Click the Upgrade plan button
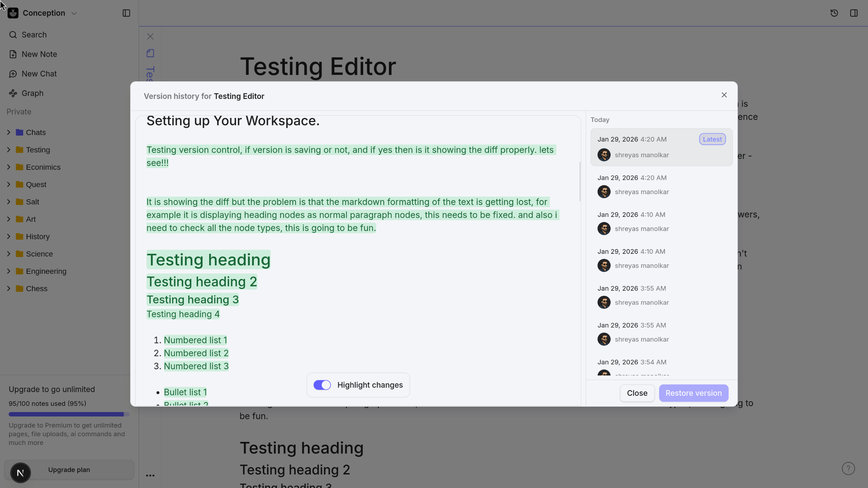This screenshot has height=488, width=868. (x=69, y=470)
